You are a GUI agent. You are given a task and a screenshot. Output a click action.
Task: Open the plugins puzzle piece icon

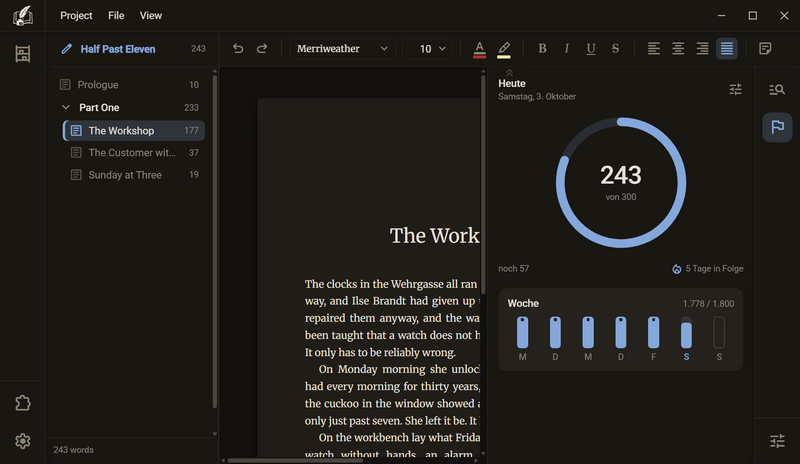[22, 403]
